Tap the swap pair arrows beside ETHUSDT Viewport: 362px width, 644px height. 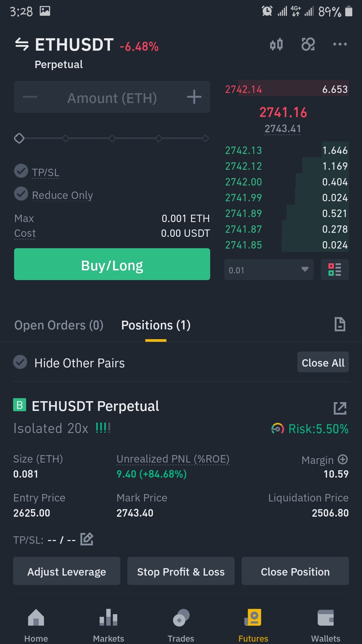(x=22, y=44)
